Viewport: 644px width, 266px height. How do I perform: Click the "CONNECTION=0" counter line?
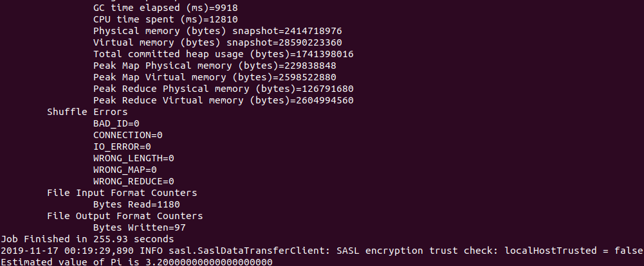[128, 135]
